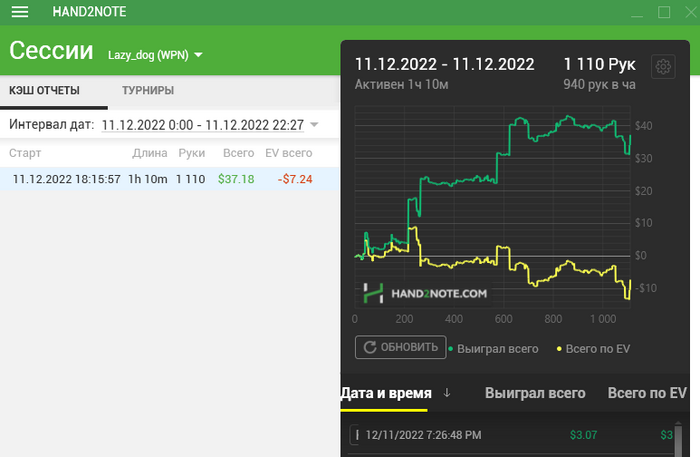Click the ОБНОВИТЬ refresh button

(400, 347)
